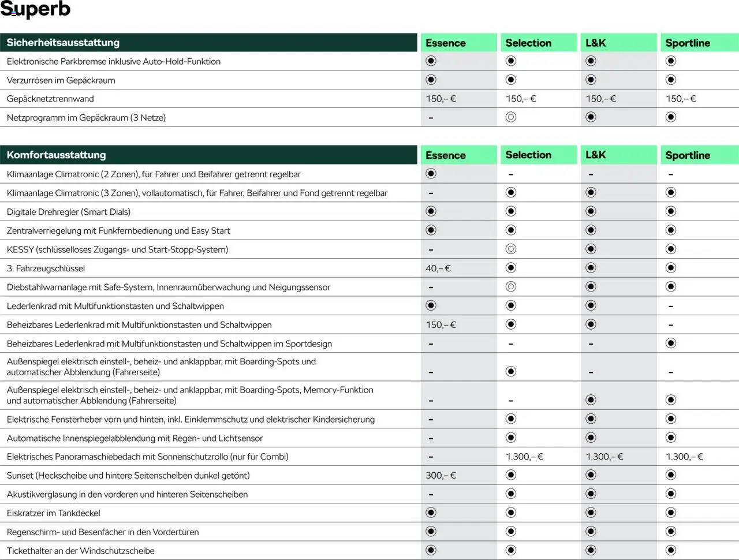The image size is (739, 560).
Task: Click the "Superb" page title
Action: tap(35, 10)
